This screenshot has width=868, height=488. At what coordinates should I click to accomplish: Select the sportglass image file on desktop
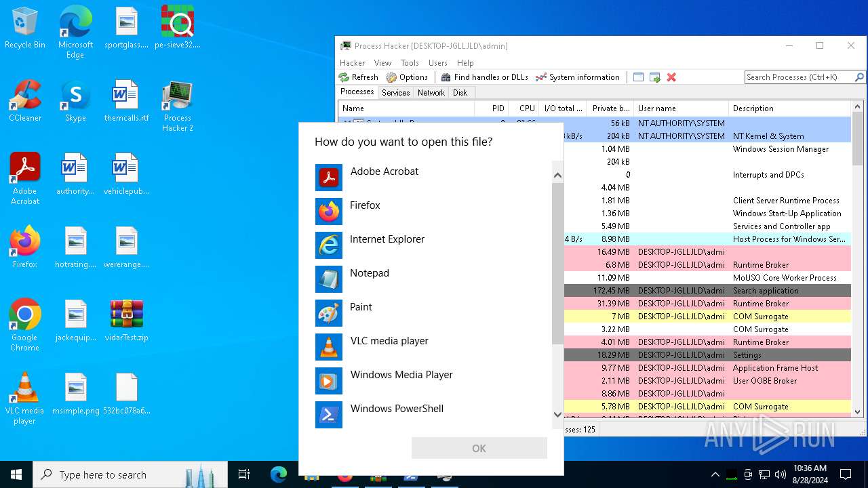click(x=127, y=28)
